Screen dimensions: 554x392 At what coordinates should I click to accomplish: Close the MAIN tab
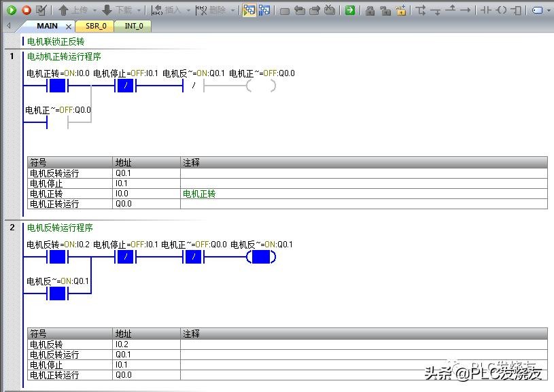(x=69, y=26)
